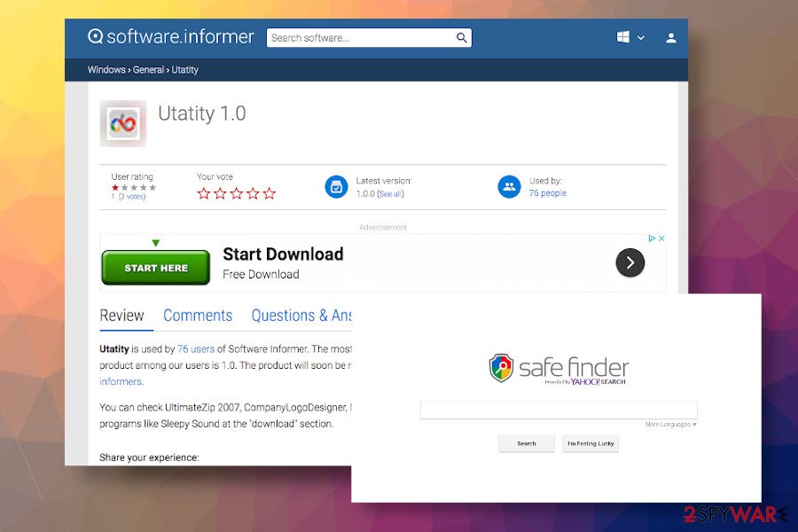Click the latest version icon
The width and height of the screenshot is (798, 532).
(336, 187)
